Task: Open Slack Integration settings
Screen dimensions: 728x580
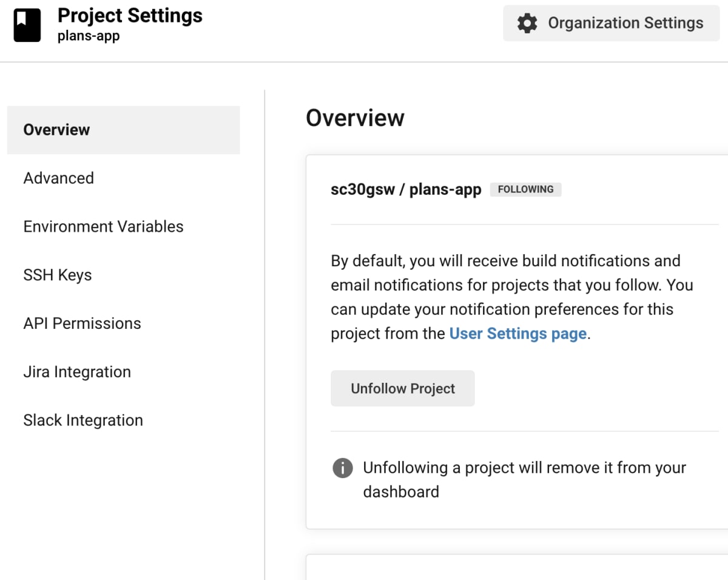Action: tap(83, 420)
